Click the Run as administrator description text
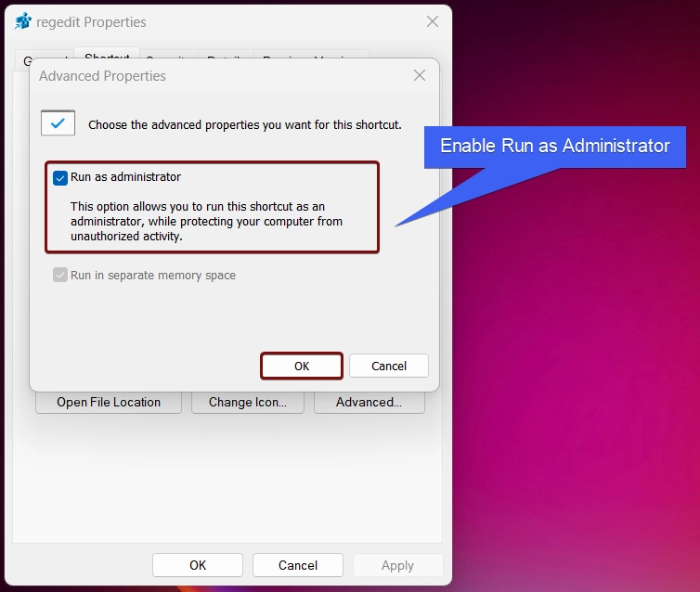Viewport: 700px width, 592px height. point(206,221)
